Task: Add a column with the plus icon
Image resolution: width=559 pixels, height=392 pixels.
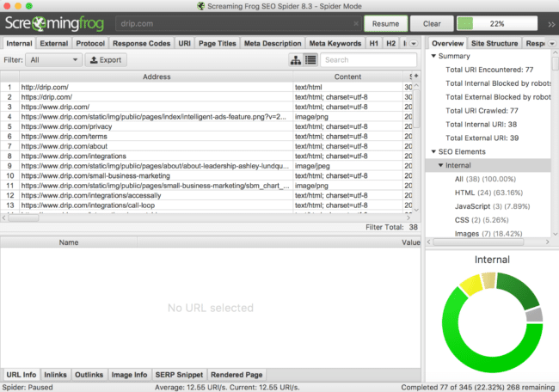Action: click(x=415, y=76)
